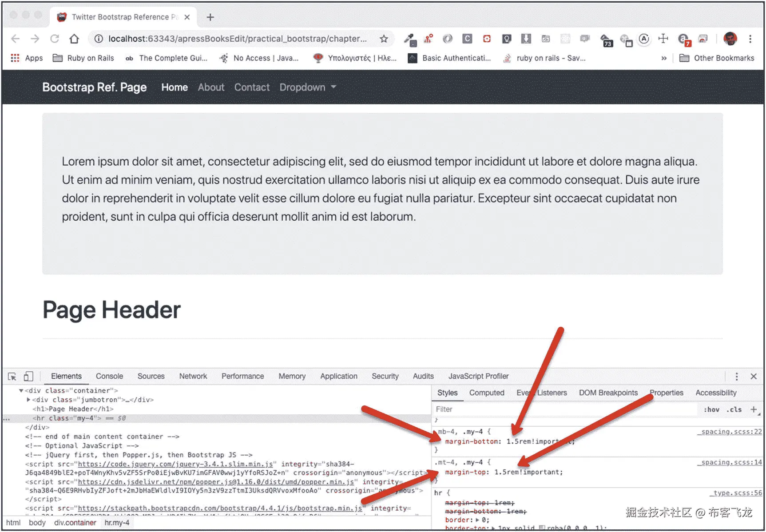Toggle the device toolbar icon in DevTools

pos(28,377)
